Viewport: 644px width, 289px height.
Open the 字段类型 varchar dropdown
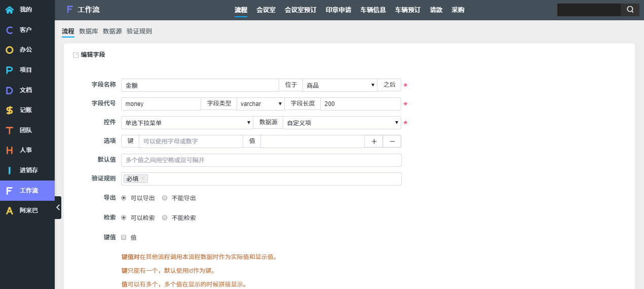pyautogui.click(x=260, y=104)
